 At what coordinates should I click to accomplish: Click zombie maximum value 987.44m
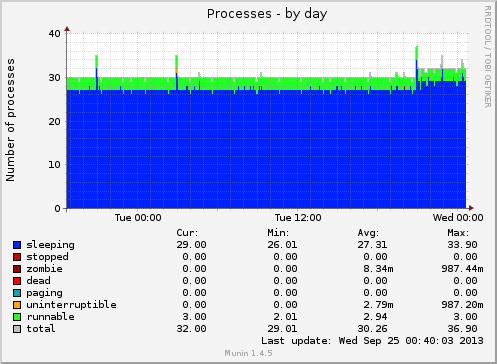pyautogui.click(x=462, y=269)
